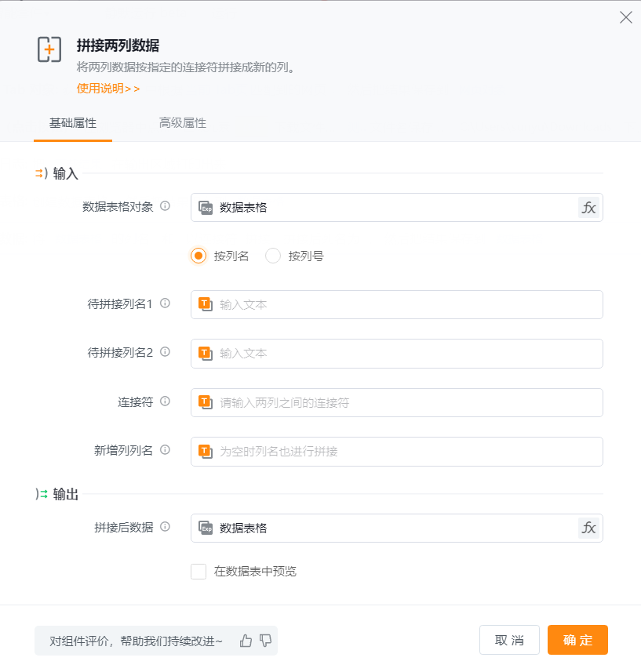Viewport: 641px width, 672px height.
Task: Click info icon next to 待拼接列名1
Action: pyautogui.click(x=166, y=303)
